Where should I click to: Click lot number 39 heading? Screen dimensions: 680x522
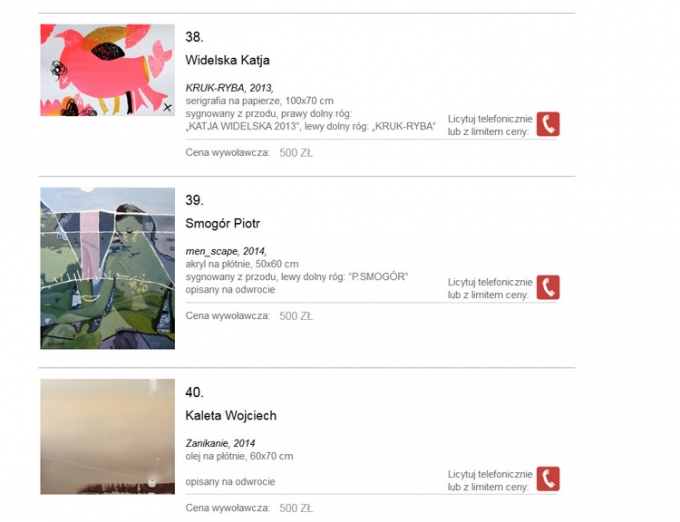click(x=194, y=200)
